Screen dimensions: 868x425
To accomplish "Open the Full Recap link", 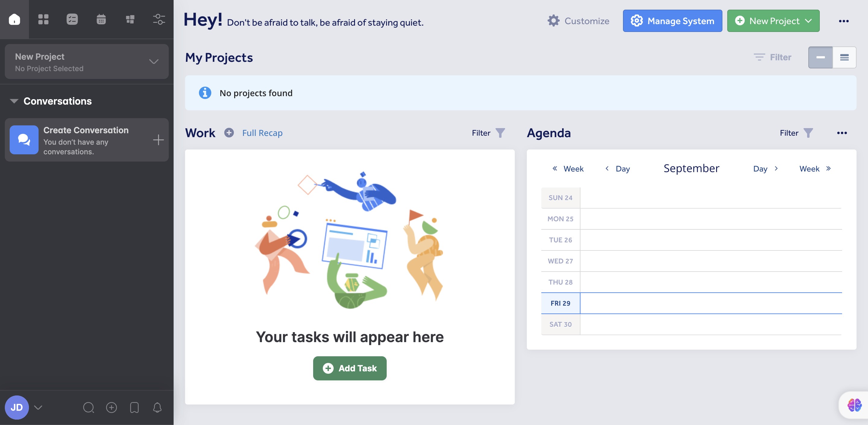I will pos(262,133).
